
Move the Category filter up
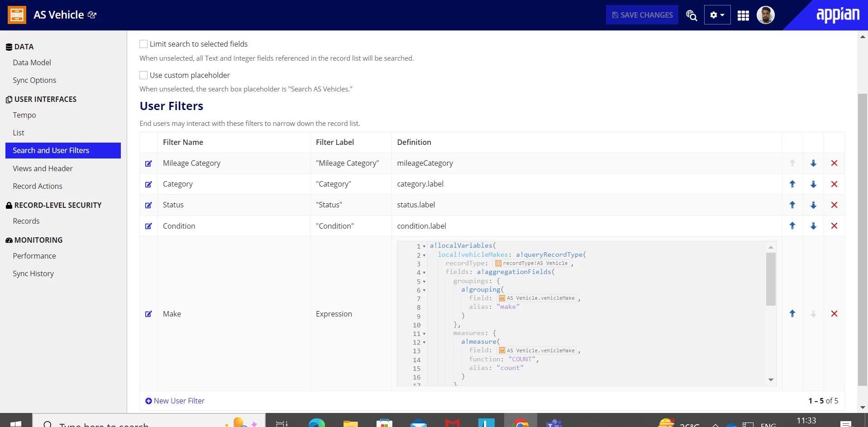(792, 184)
